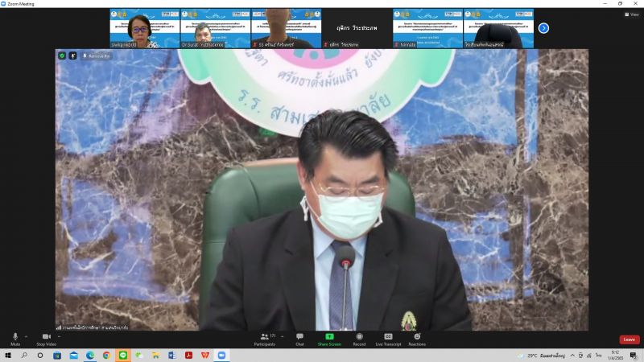Open the taskbar clock and date
Screen dimensions: 644x362
pyautogui.click(x=615, y=356)
